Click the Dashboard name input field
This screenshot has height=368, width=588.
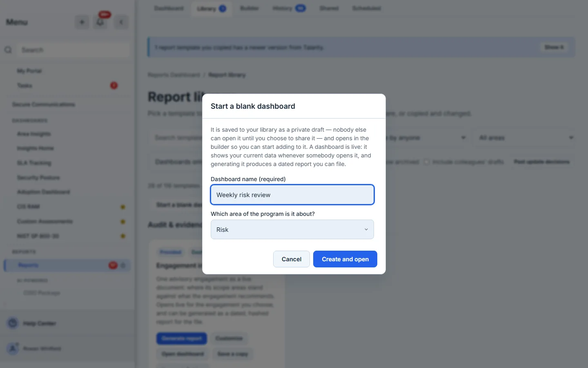coord(292,195)
